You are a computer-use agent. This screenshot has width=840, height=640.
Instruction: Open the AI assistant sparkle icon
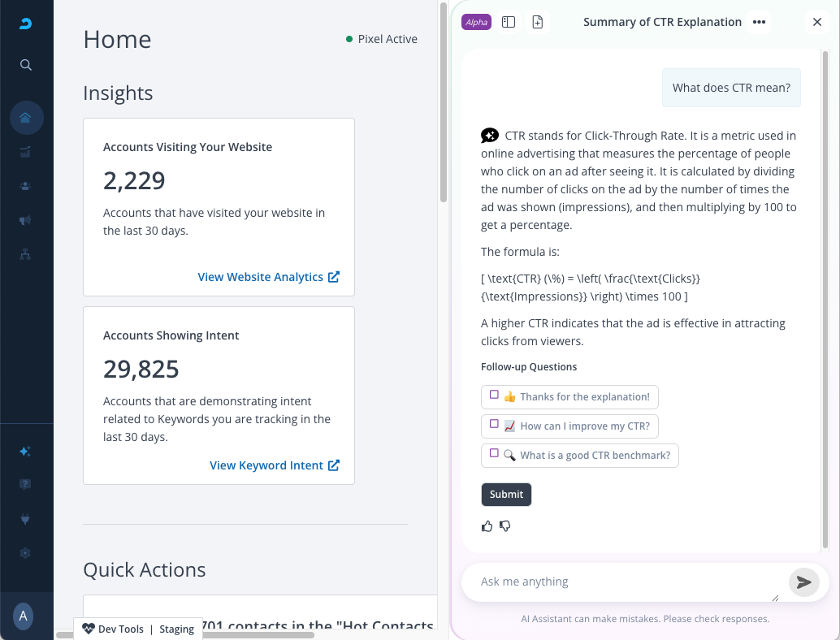pos(25,452)
